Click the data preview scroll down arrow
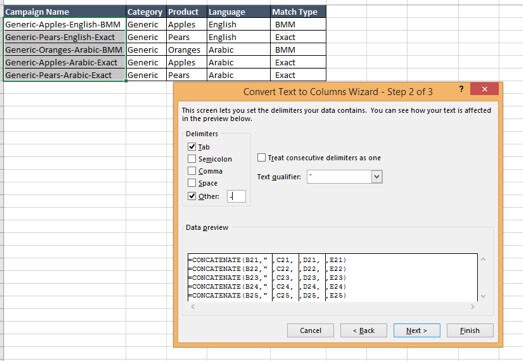Image resolution: width=523 pixels, height=361 pixels. click(483, 296)
